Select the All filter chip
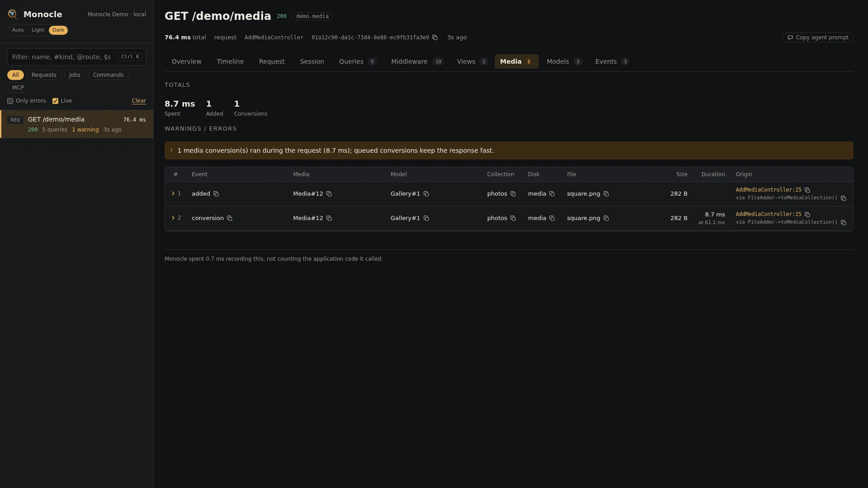 [x=15, y=75]
